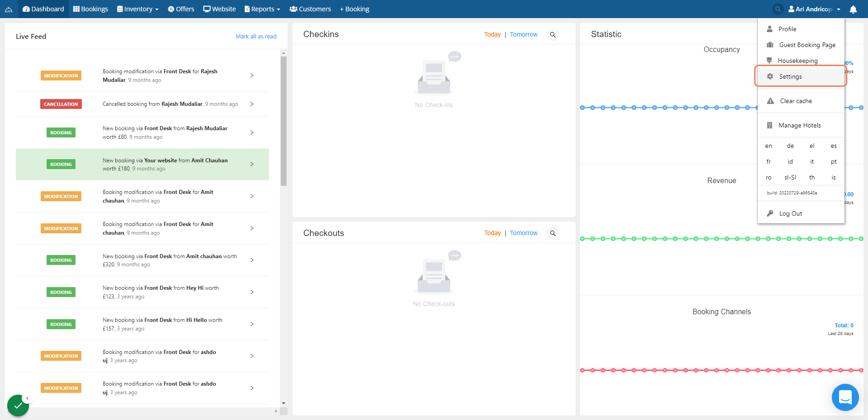Open the chat support bubble
The image size is (868, 420).
coord(845,397)
